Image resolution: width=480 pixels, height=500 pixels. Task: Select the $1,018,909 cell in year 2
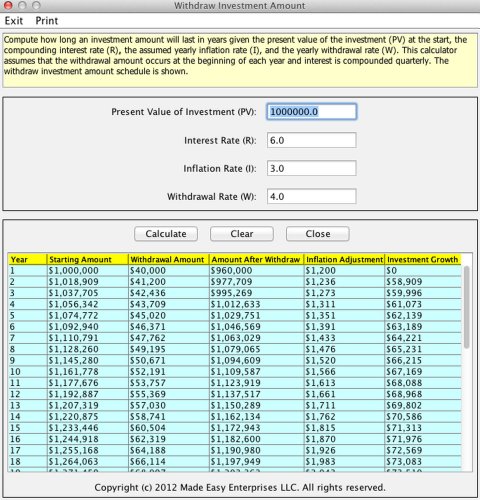tap(88, 282)
